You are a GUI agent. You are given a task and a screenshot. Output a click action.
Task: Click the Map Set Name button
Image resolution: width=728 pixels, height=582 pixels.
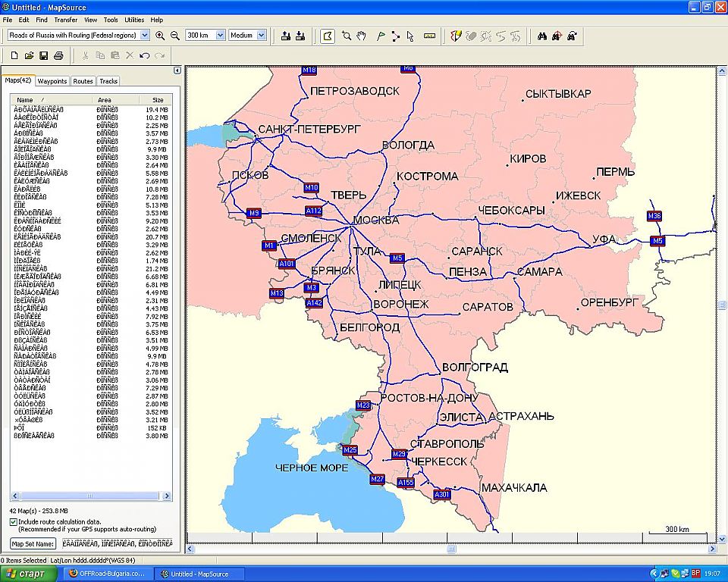tap(33, 543)
